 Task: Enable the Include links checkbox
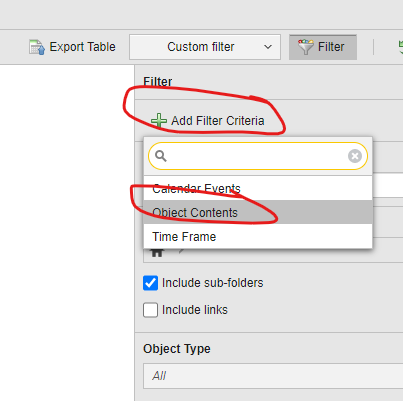click(150, 310)
